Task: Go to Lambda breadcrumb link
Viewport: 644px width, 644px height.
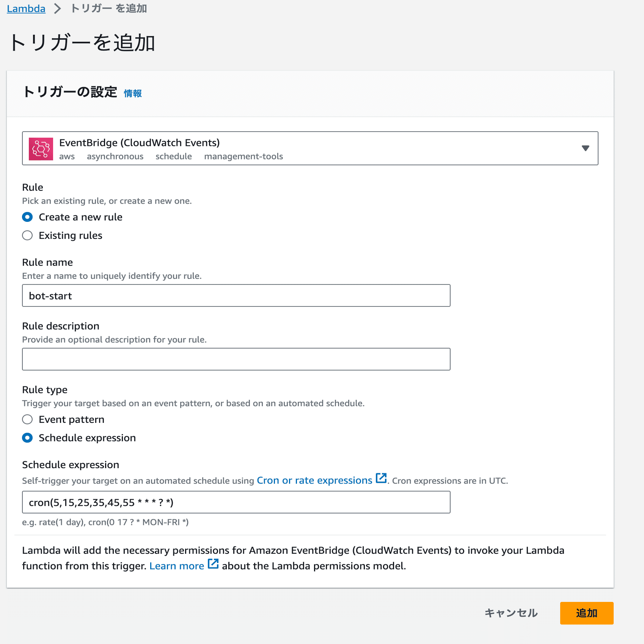Action: [26, 8]
